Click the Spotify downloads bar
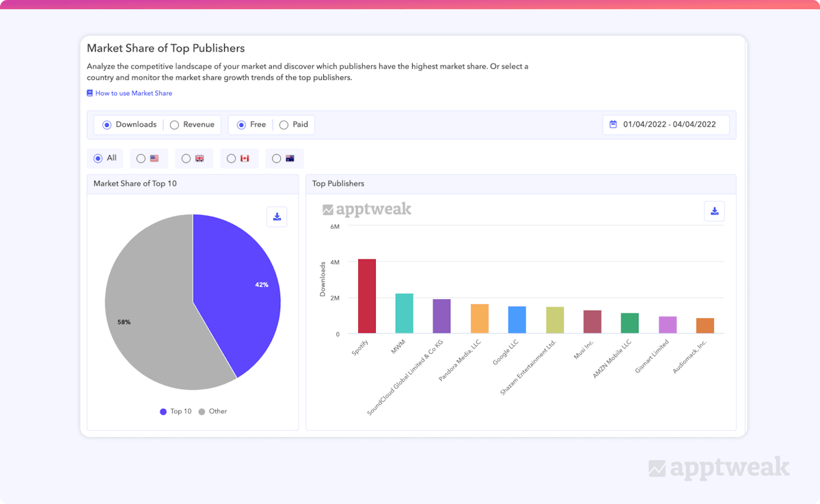 (x=366, y=297)
